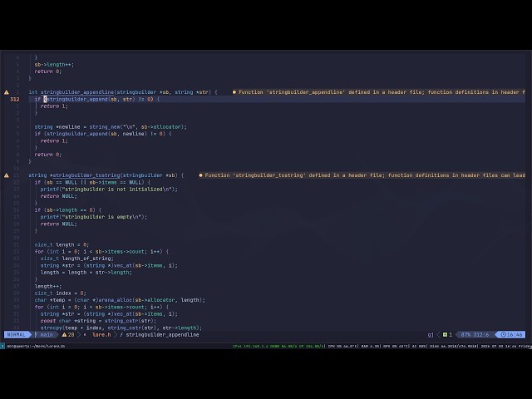Click the line 'sb->length++;'

tap(54, 65)
